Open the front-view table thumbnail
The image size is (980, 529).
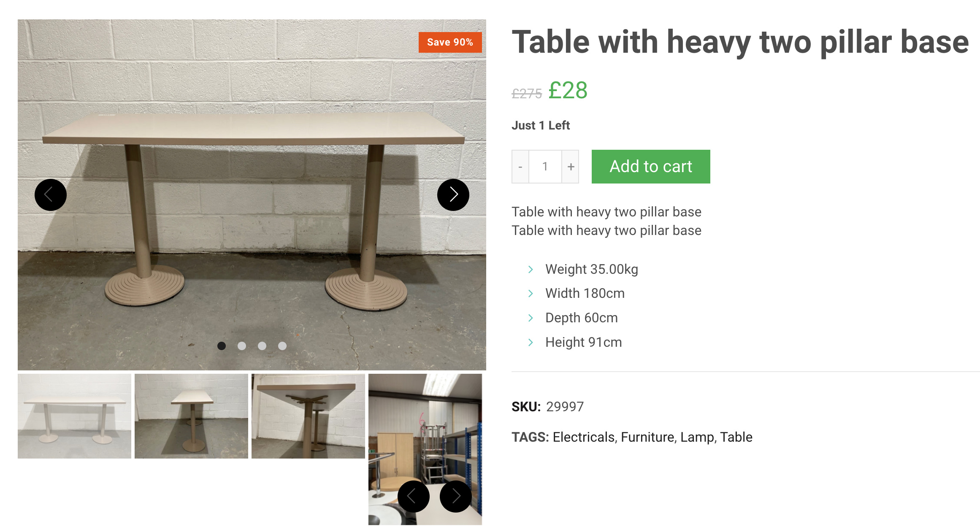point(74,416)
